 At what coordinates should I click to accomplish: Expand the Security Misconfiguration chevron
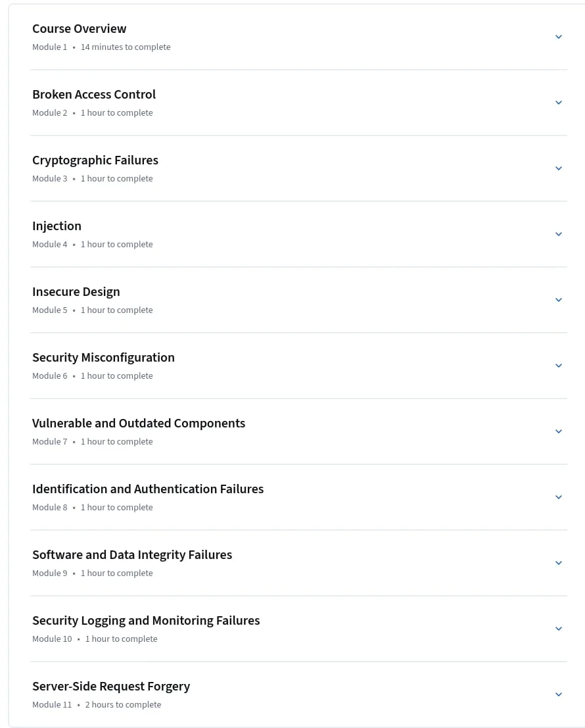[559, 366]
